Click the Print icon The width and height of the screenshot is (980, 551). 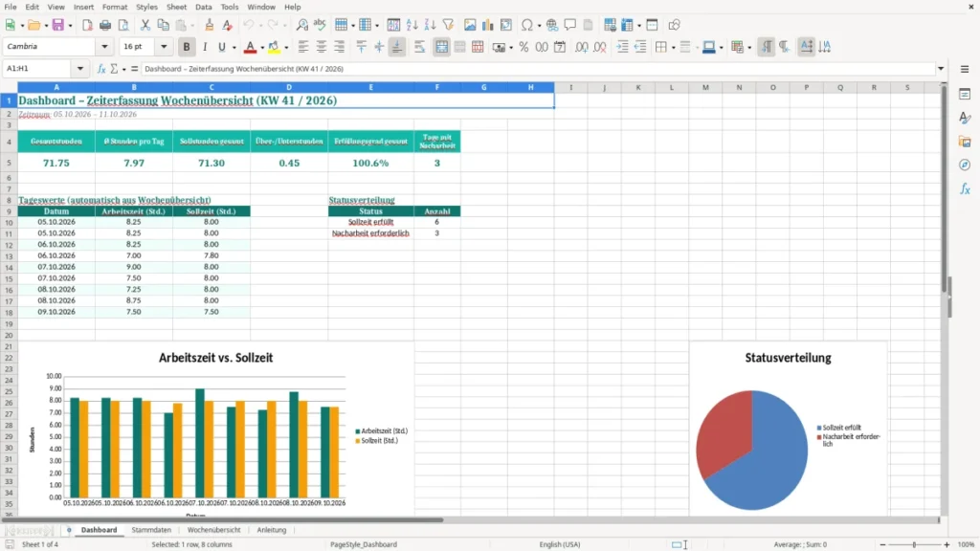pos(105,25)
